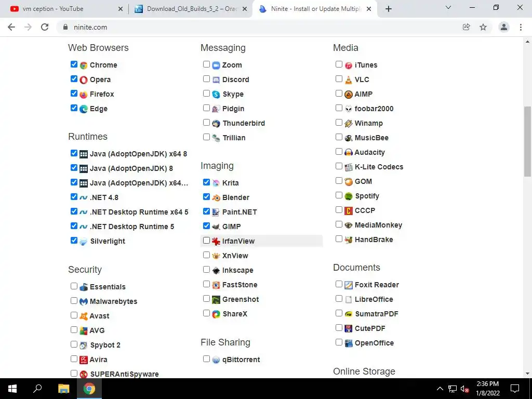Click the Firefox logo icon
The image size is (532, 399).
coord(84,95)
